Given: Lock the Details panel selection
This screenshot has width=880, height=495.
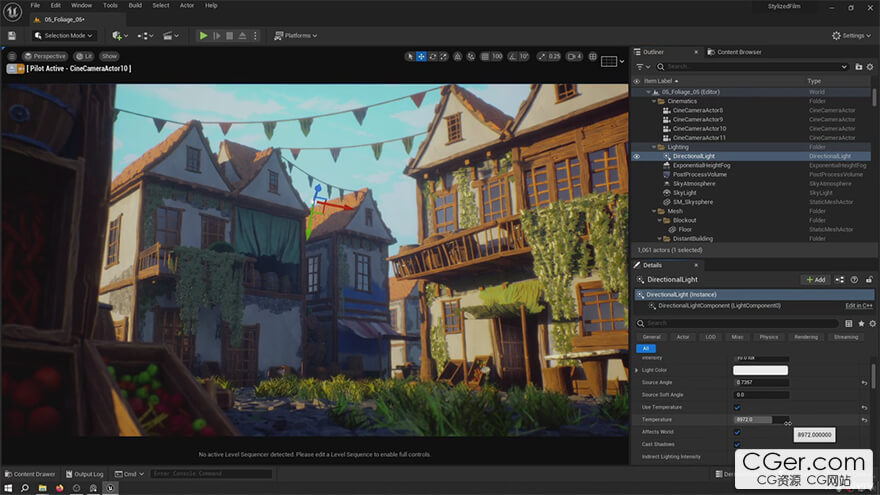Looking at the screenshot, I should 869,279.
